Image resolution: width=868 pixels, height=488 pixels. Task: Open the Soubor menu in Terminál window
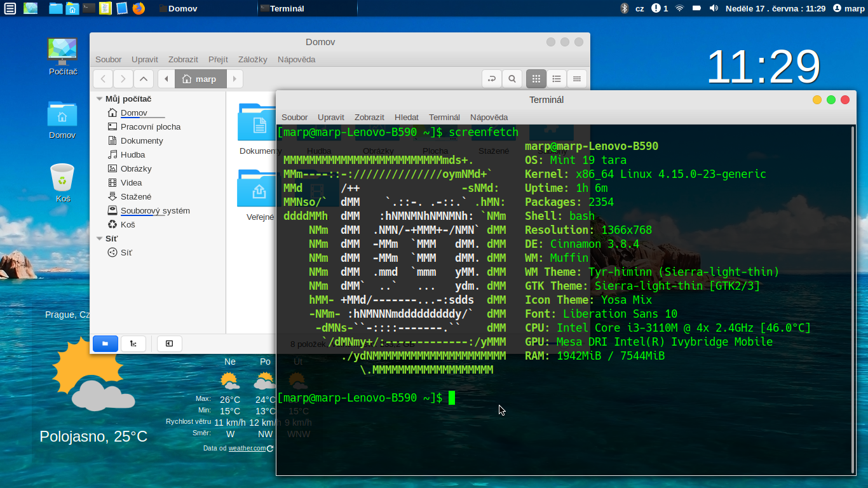coord(295,117)
